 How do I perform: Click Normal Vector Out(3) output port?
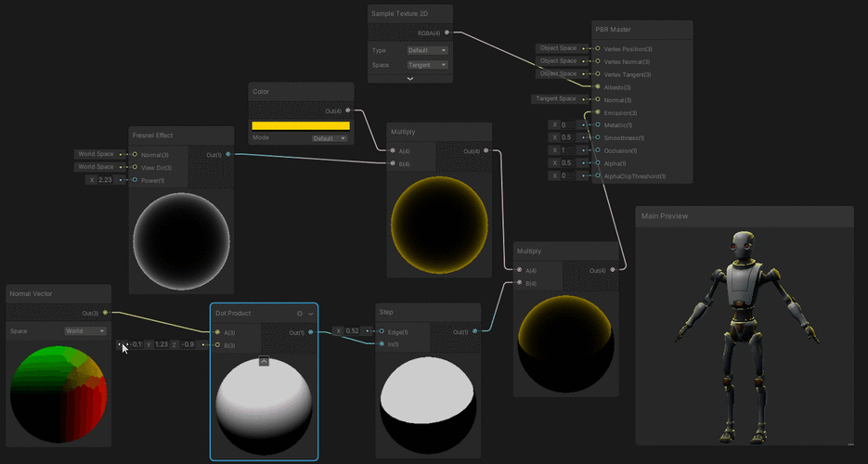tap(105, 314)
